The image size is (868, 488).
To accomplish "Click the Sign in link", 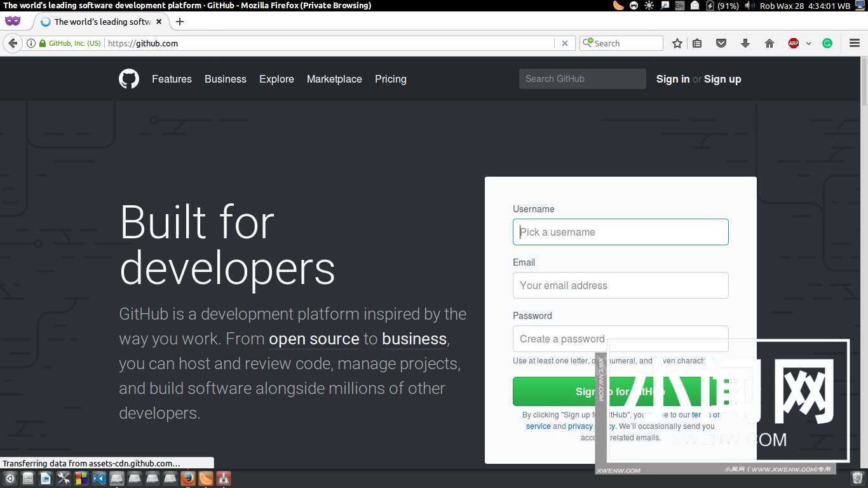I will click(x=673, y=79).
